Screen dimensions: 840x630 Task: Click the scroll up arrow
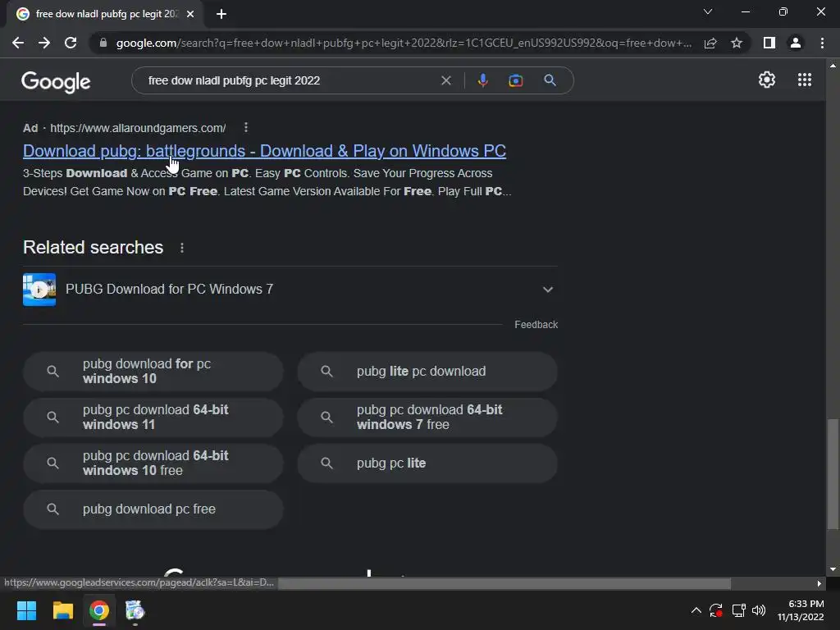pyautogui.click(x=833, y=66)
